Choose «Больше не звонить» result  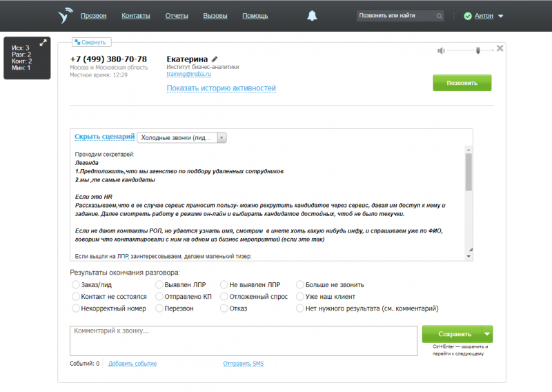point(300,284)
